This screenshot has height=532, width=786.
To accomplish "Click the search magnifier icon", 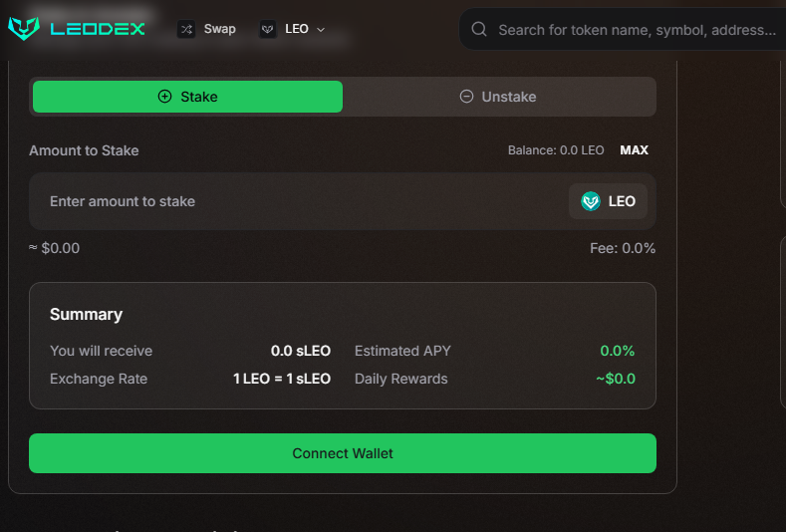I will [x=479, y=30].
